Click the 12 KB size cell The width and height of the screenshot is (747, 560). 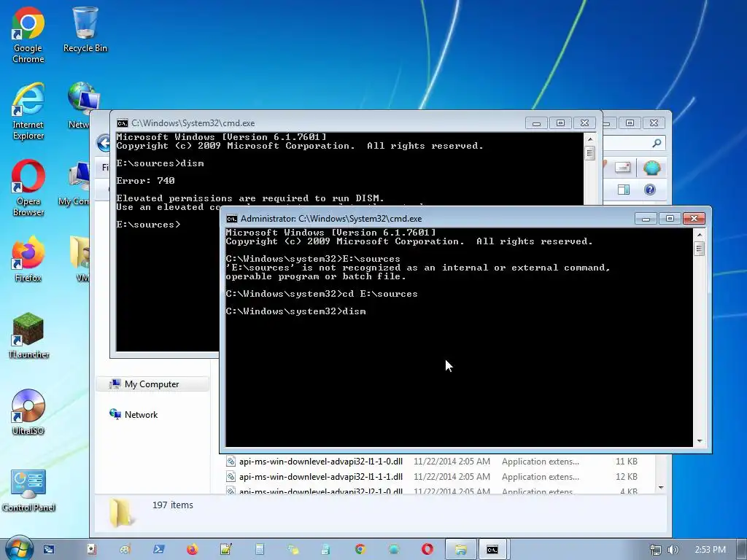(627, 477)
